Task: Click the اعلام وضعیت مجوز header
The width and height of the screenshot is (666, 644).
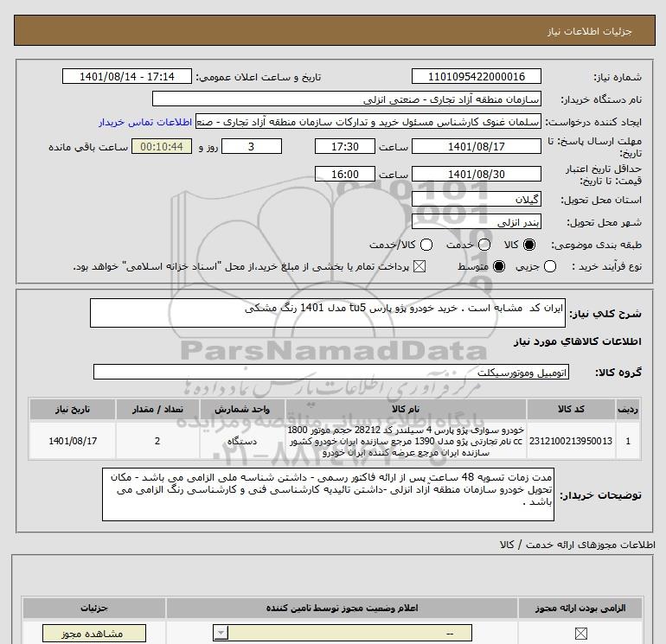Action: [342, 608]
